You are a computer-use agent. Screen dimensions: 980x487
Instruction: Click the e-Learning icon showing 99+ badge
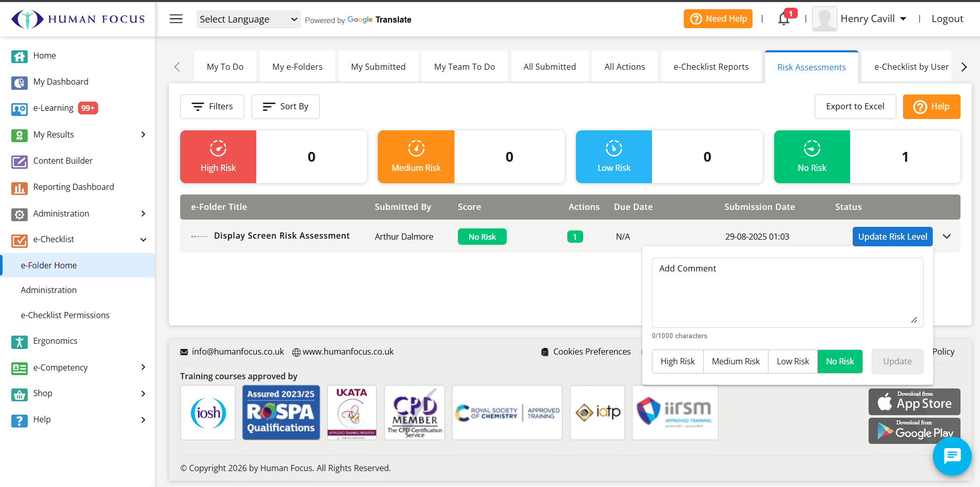[19, 108]
